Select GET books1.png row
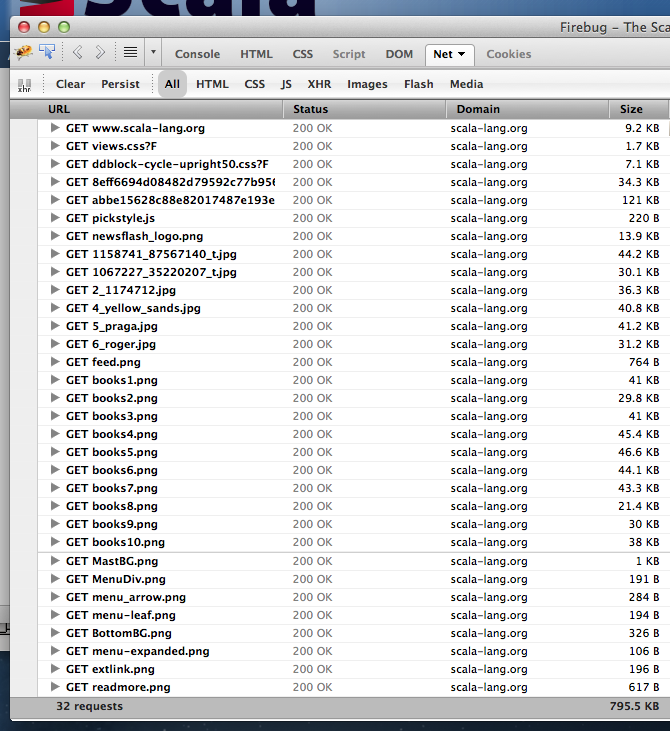Image resolution: width=670 pixels, height=731 pixels. pos(353,380)
